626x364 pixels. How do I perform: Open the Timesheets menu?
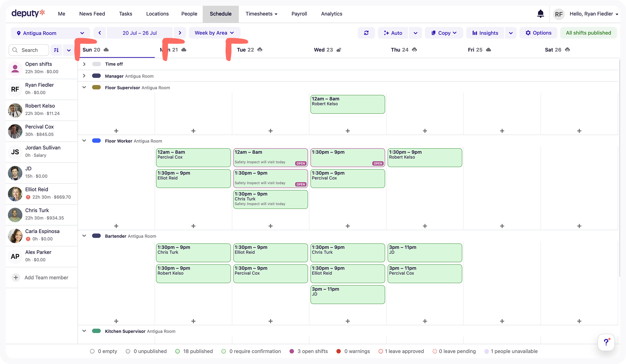pyautogui.click(x=261, y=14)
